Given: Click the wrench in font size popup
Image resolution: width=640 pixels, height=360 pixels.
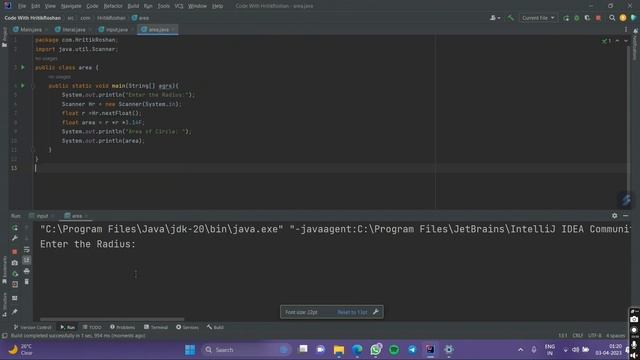Looking at the screenshot, I should coord(376,312).
